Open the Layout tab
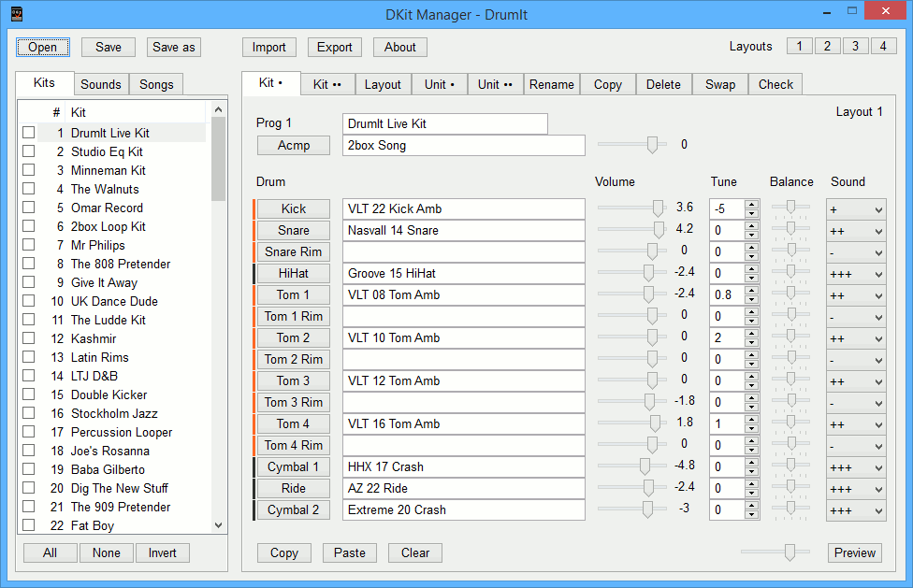The image size is (913, 588). coord(383,84)
